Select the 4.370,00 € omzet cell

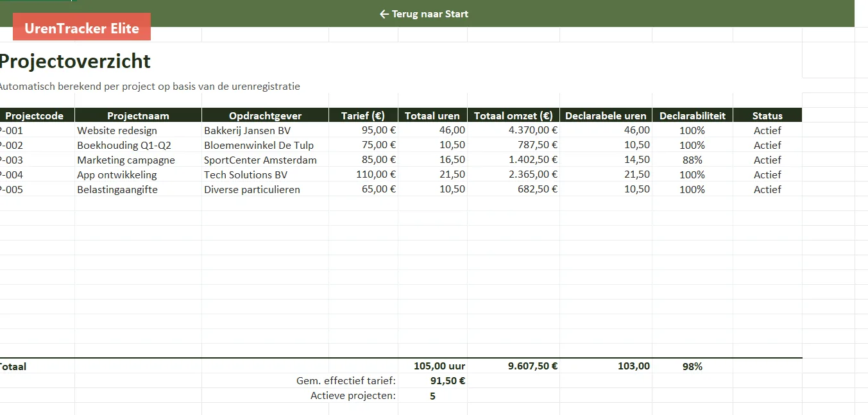tap(513, 130)
